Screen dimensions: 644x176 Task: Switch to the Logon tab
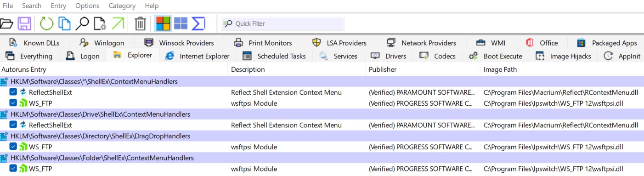click(83, 56)
